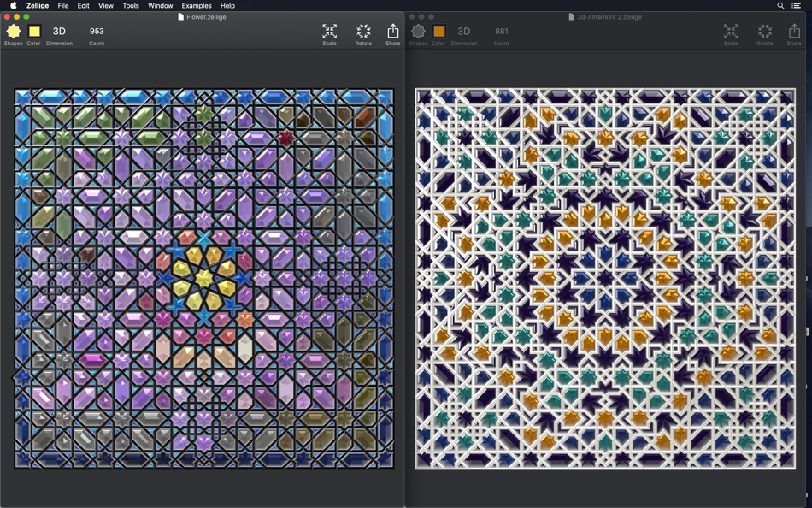Open the File menu
The height and width of the screenshot is (508, 812).
click(63, 5)
